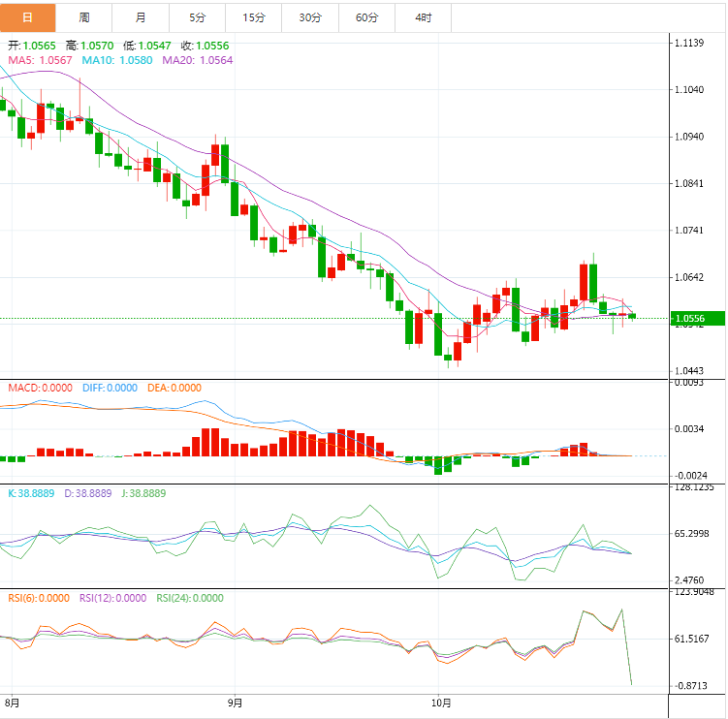Click the DEA value label

(x=174, y=388)
